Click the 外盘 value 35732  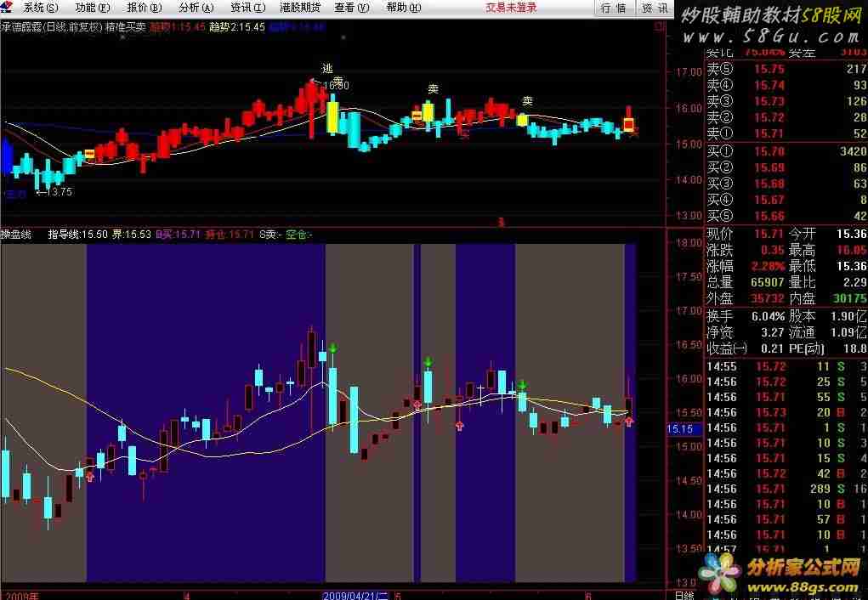(x=768, y=298)
